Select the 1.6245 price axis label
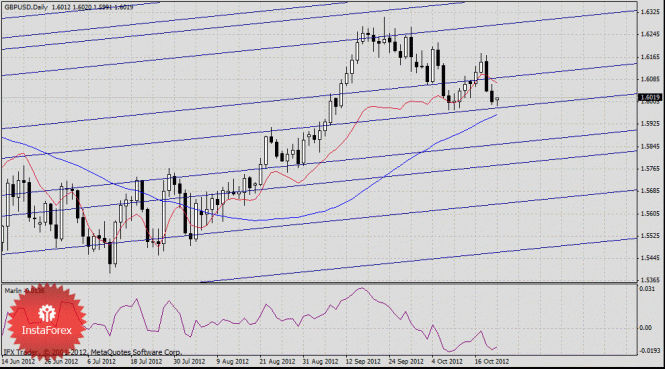This screenshot has height=369, width=665. pyautogui.click(x=651, y=34)
